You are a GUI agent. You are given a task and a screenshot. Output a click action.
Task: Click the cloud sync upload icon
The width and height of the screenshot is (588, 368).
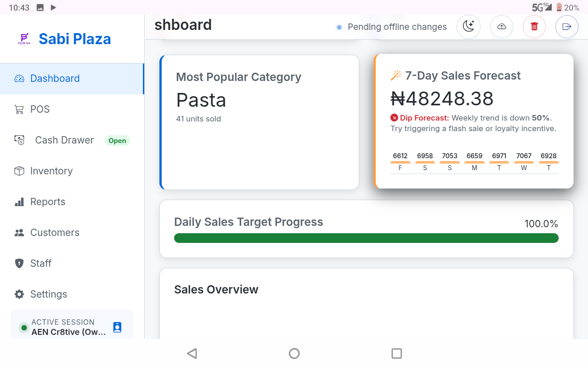(x=502, y=27)
